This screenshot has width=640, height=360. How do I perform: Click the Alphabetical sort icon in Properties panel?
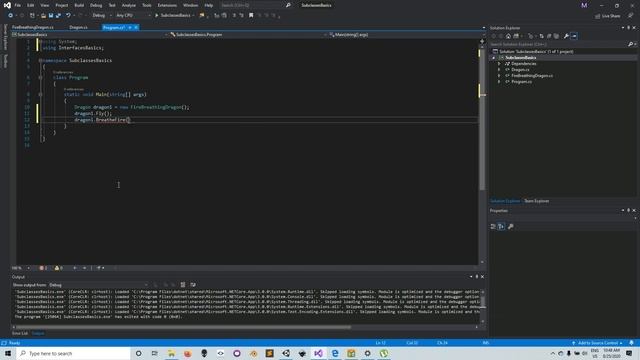pyautogui.click(x=501, y=227)
